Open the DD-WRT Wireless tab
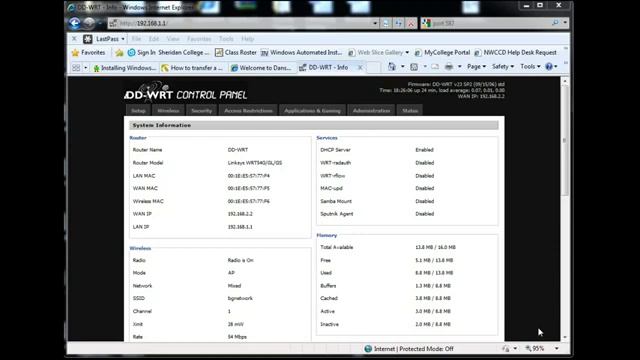The width and height of the screenshot is (640, 360). click(x=168, y=111)
